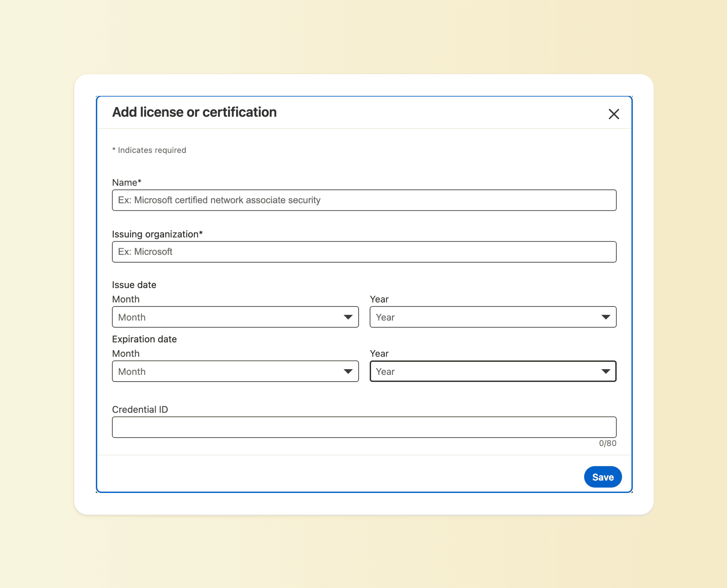Click the Credential ID label

[x=140, y=409]
